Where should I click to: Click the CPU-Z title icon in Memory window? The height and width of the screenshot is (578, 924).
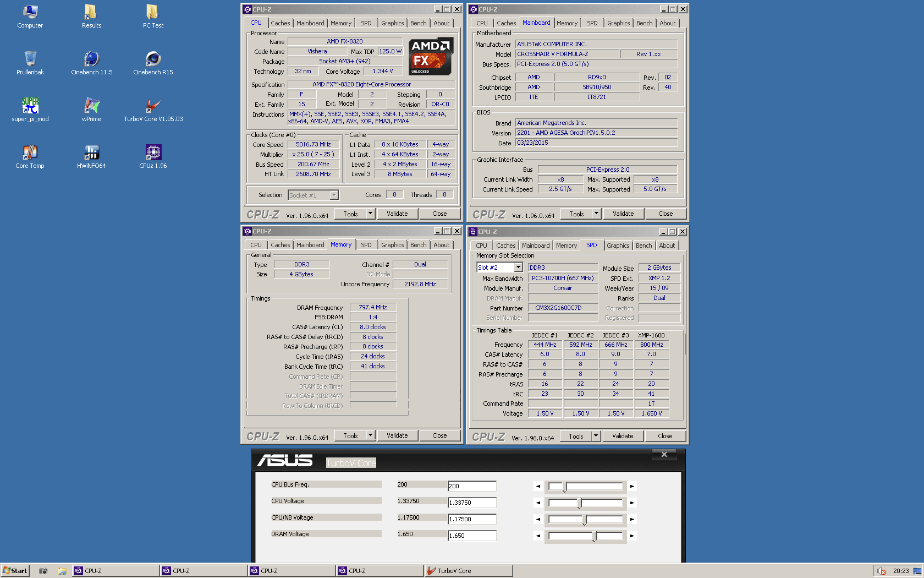[x=248, y=231]
